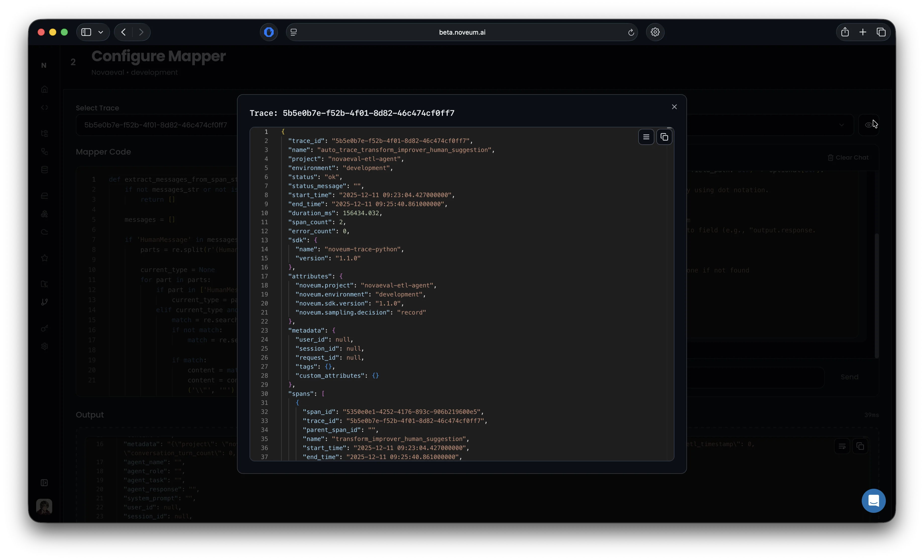Screen dimensions: 924x560
Task: Toggle the Safari sidebar panel
Action: click(86, 32)
